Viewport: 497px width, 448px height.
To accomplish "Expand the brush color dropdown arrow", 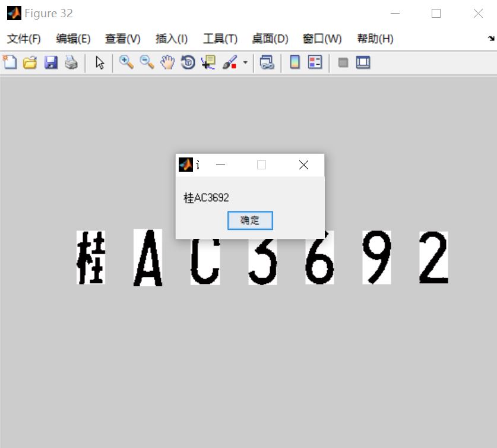I will 245,62.
